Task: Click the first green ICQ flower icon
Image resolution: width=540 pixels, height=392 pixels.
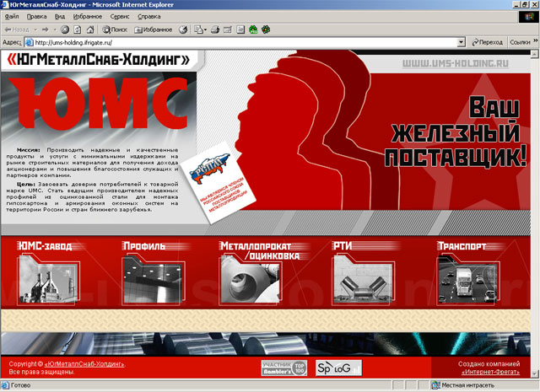Action: click(x=253, y=30)
